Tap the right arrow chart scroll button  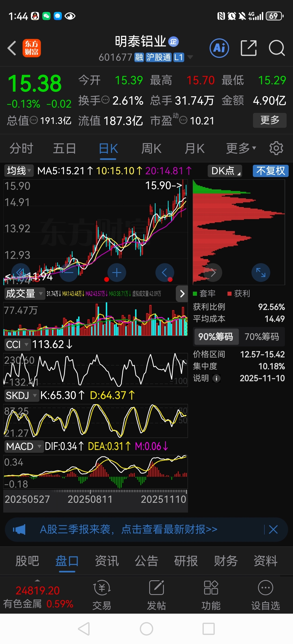click(x=213, y=272)
